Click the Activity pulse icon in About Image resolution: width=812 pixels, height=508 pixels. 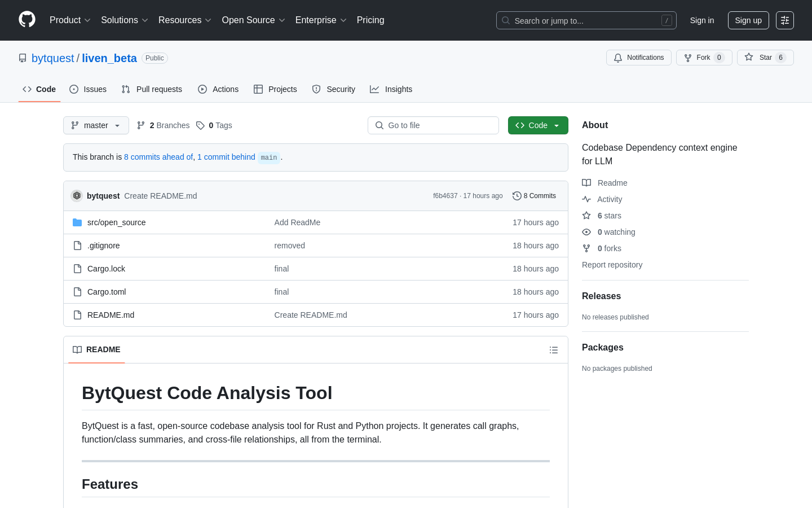[x=586, y=199]
